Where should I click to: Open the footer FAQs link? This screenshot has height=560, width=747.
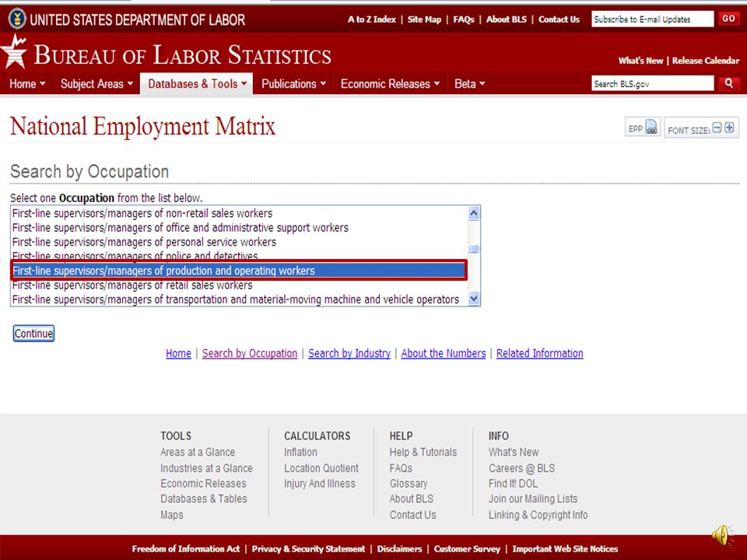click(x=402, y=468)
